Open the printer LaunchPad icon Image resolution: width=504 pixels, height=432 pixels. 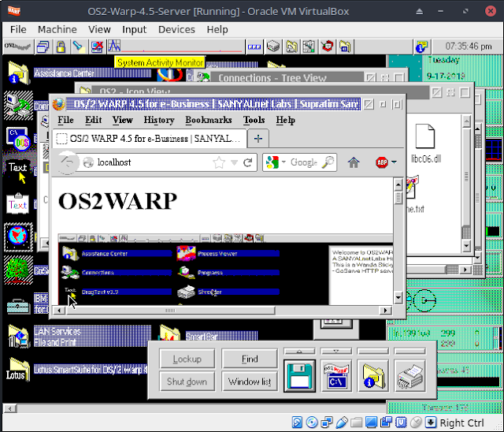[x=409, y=376]
